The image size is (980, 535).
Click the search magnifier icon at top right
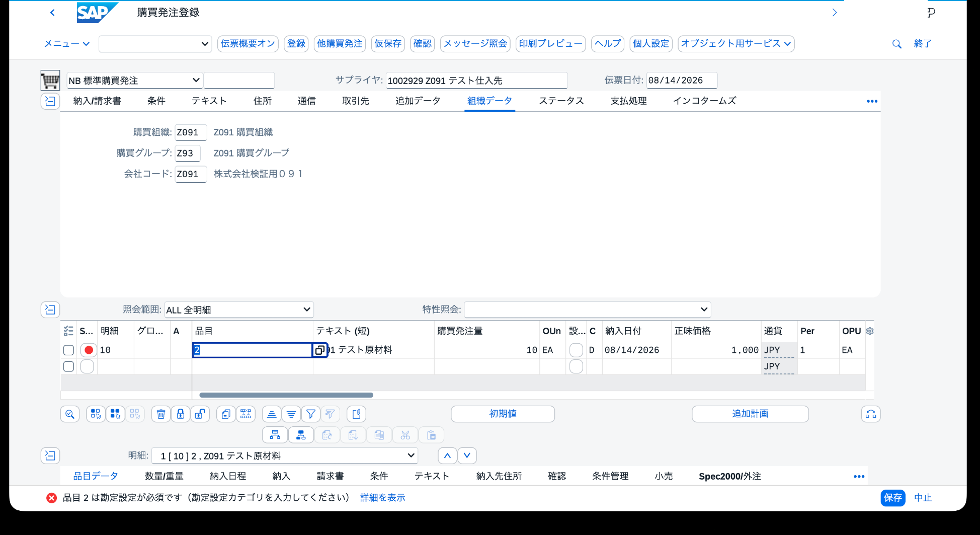point(896,44)
